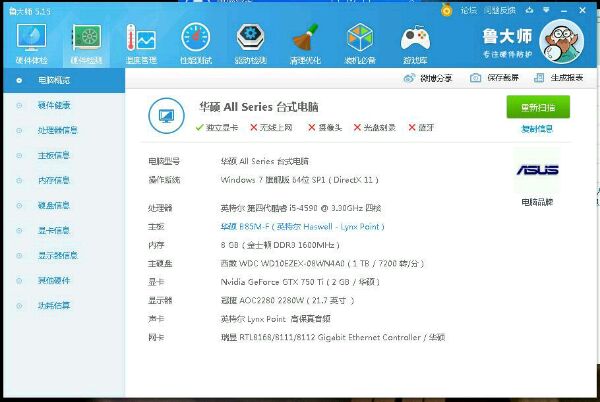Click the Windows 7 旗舰版 operating system value
600x402 pixels.
coord(300,180)
